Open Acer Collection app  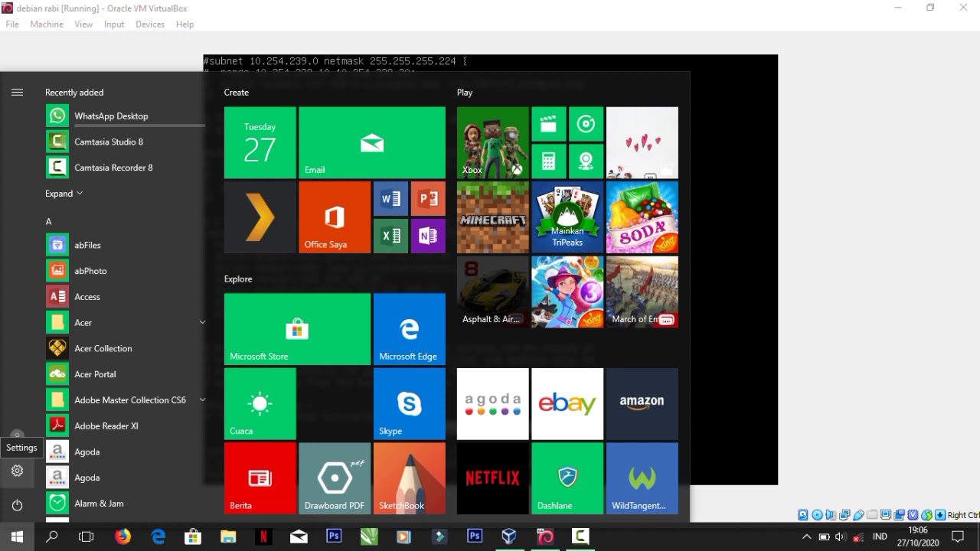(x=126, y=348)
